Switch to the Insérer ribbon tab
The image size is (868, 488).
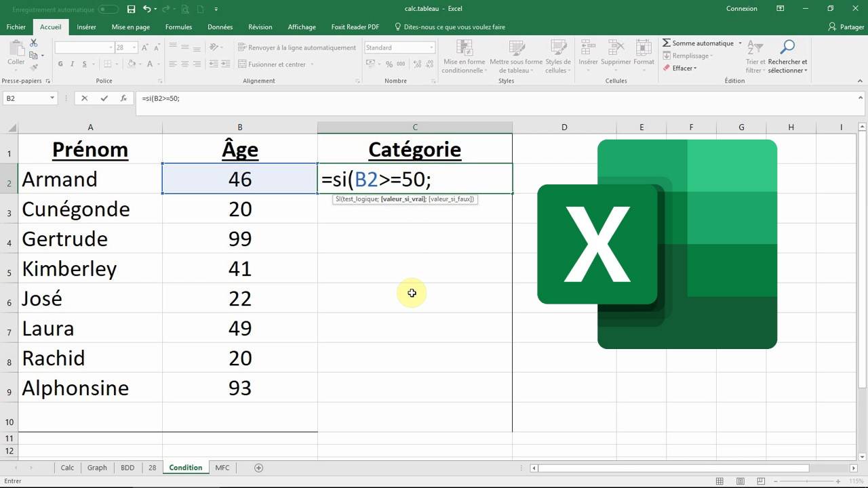(86, 27)
